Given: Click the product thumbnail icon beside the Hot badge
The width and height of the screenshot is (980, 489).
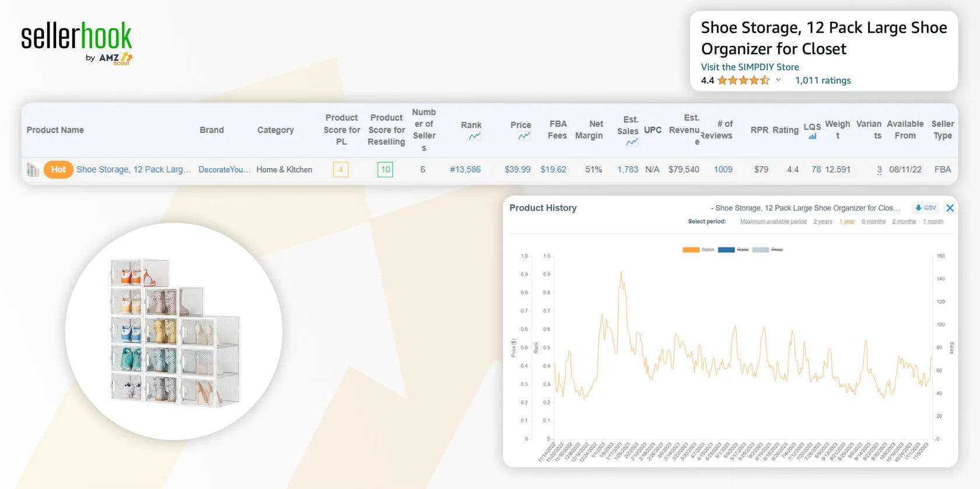Looking at the screenshot, I should [x=33, y=170].
